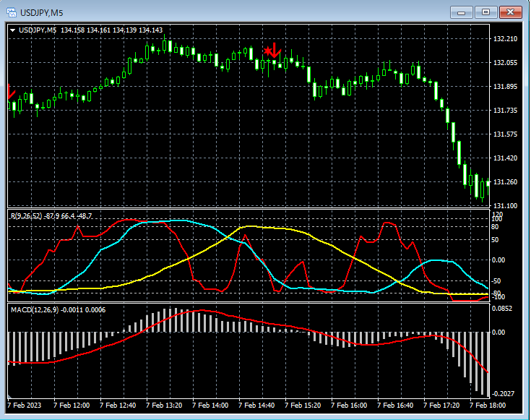Minimize the USDJPY,M5 chart window

coord(462,12)
